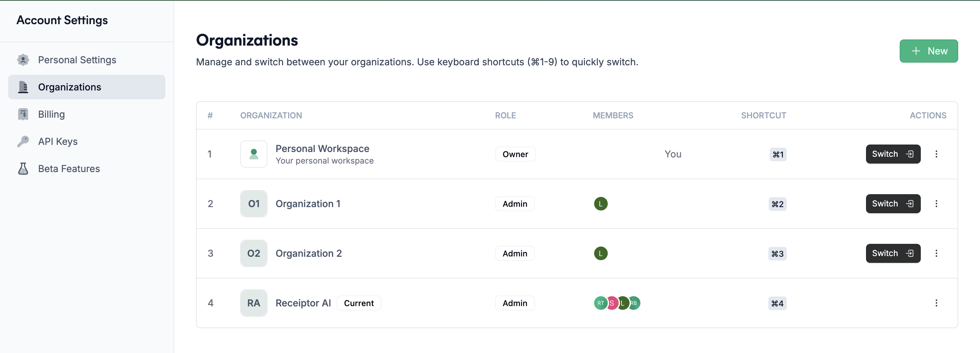The width and height of the screenshot is (980, 353).
Task: Open the three-dot menu for Organization 1
Action: pos(936,204)
